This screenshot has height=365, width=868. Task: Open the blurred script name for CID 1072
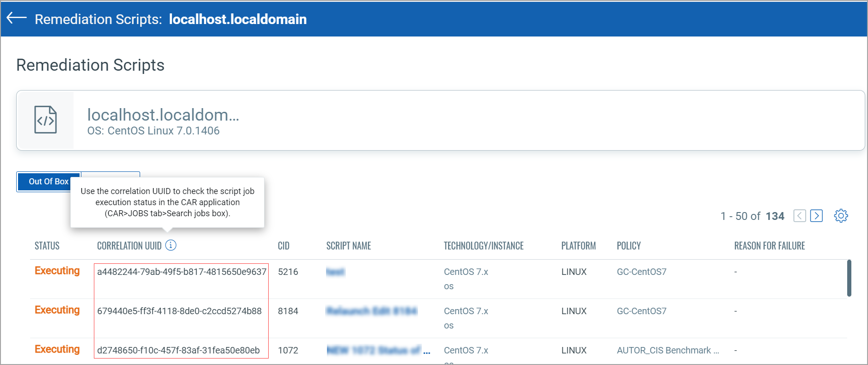(378, 350)
